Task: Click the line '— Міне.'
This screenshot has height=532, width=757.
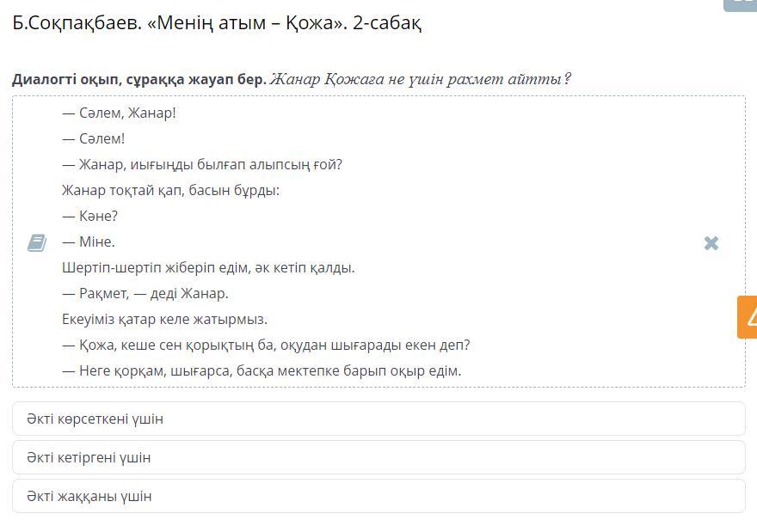Action: click(x=89, y=242)
